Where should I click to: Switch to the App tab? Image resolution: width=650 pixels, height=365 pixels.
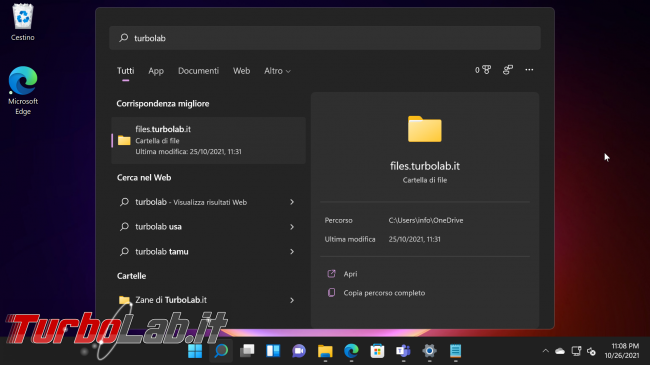tap(156, 71)
